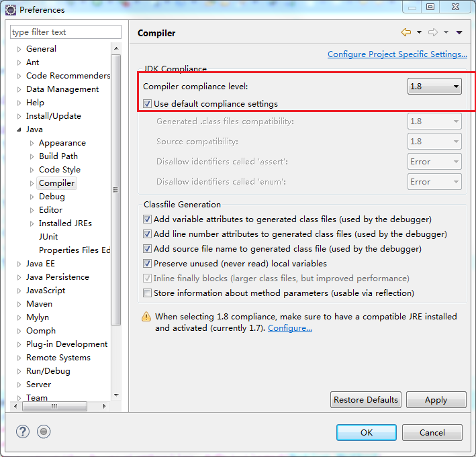Viewport: 476px width, 457px height.
Task: Click the Eclipse Preferences window icon
Action: pos(11,10)
